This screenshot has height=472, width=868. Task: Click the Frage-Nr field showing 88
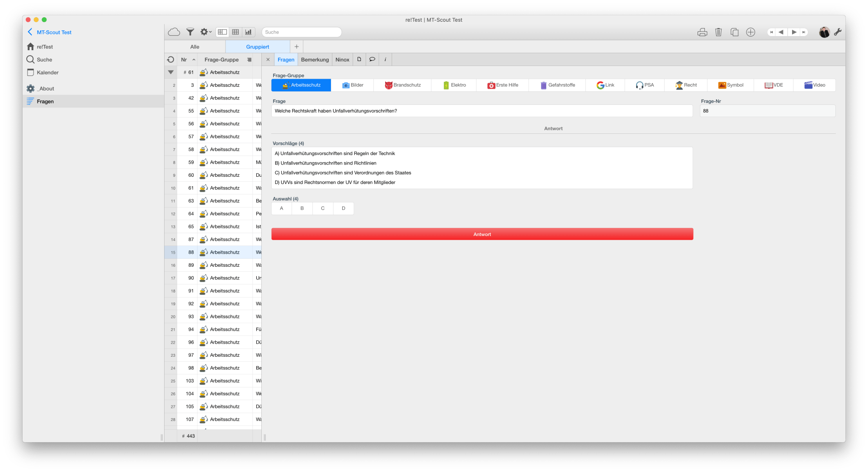click(x=768, y=111)
